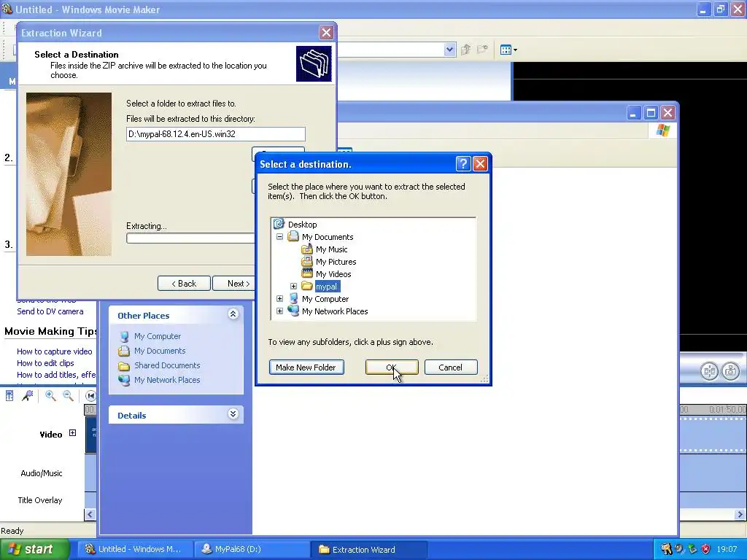Collapse the Other Places panel
747x560 pixels.
[233, 314]
